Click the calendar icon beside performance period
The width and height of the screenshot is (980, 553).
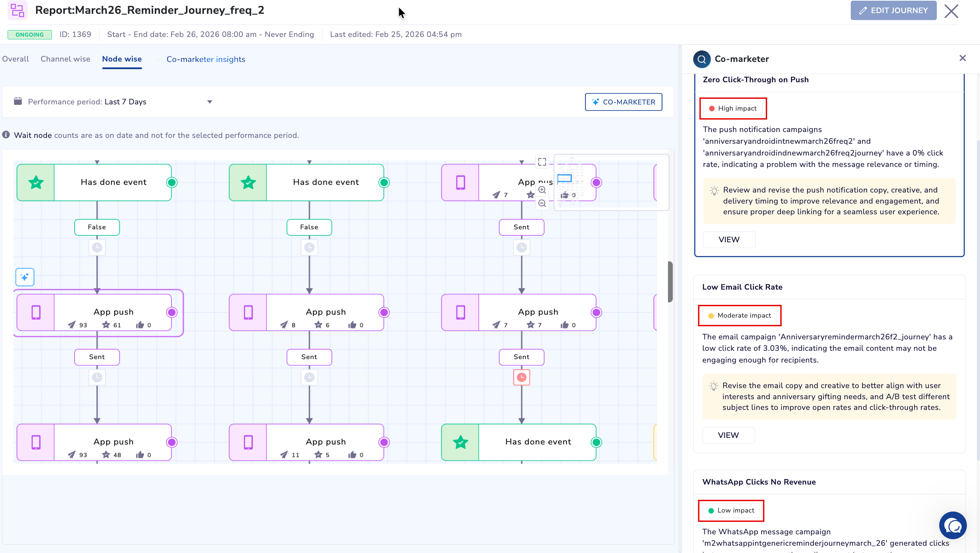pos(18,101)
